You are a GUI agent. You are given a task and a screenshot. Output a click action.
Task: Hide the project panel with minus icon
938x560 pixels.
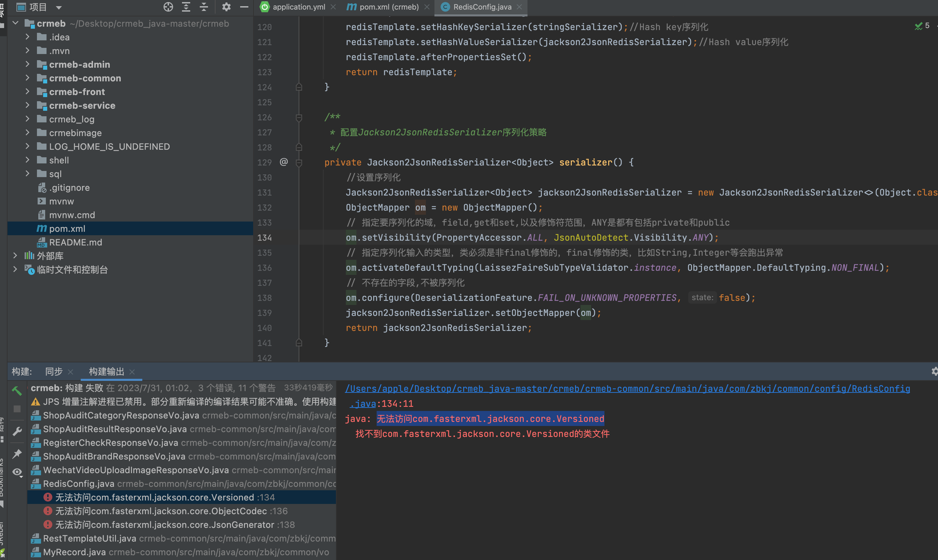click(x=244, y=7)
